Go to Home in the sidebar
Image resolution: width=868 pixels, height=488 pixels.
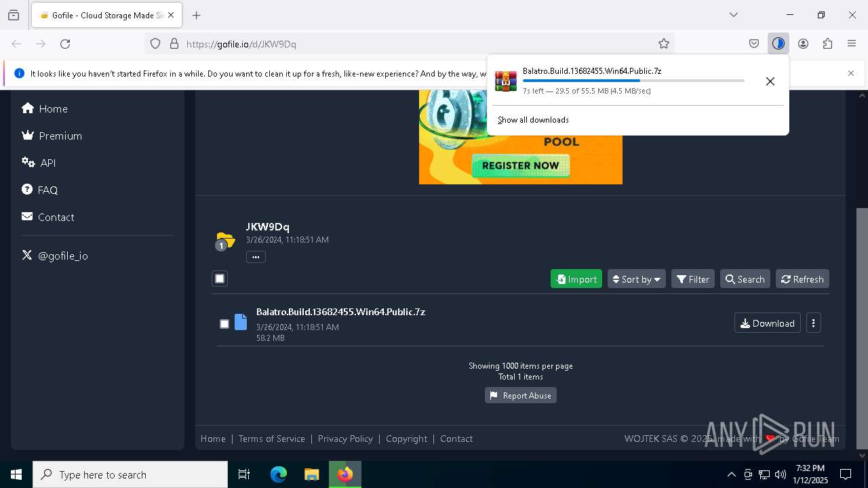pos(45,108)
